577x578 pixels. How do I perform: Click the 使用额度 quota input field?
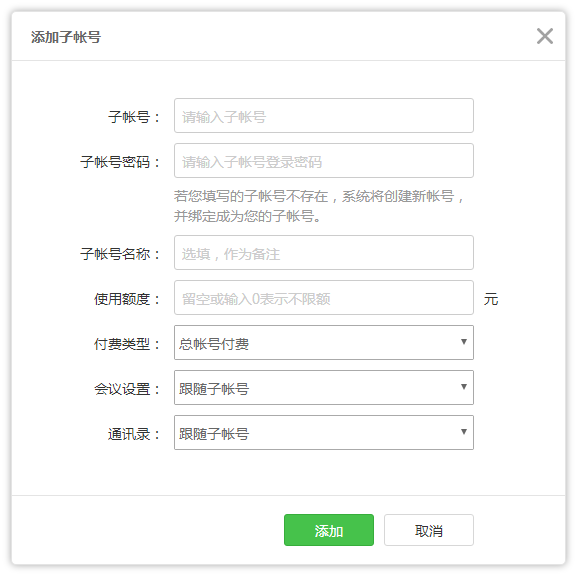324,297
